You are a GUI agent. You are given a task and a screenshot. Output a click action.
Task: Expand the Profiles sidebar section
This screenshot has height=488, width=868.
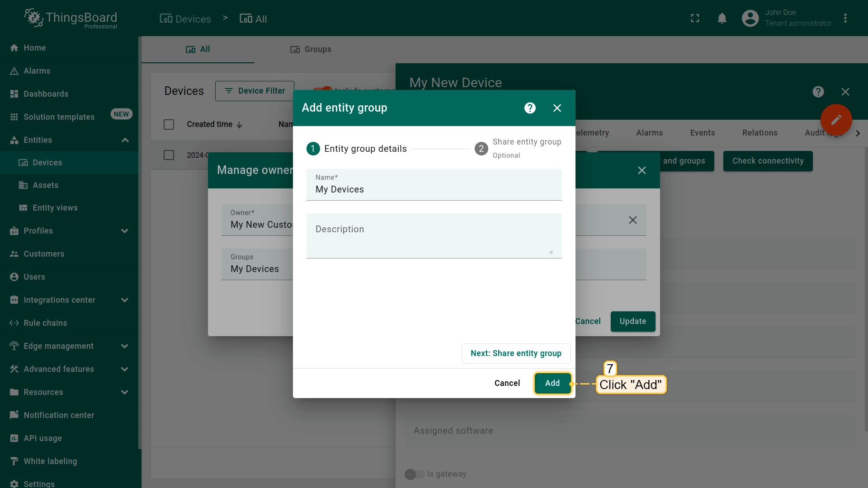(125, 231)
